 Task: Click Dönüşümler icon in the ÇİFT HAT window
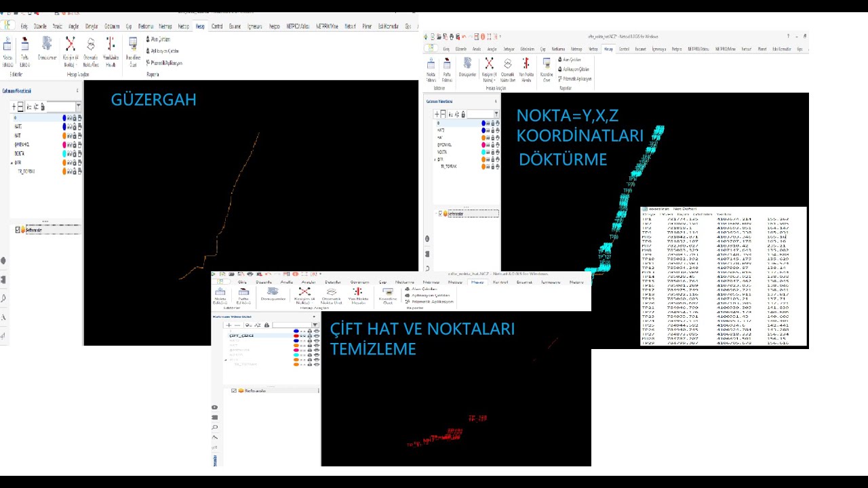click(273, 294)
